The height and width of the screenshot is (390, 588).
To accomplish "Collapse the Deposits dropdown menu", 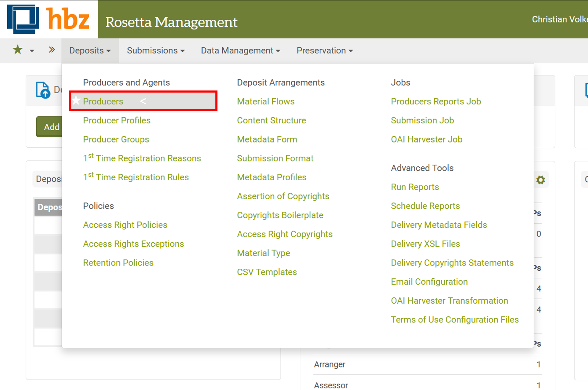I will (90, 51).
